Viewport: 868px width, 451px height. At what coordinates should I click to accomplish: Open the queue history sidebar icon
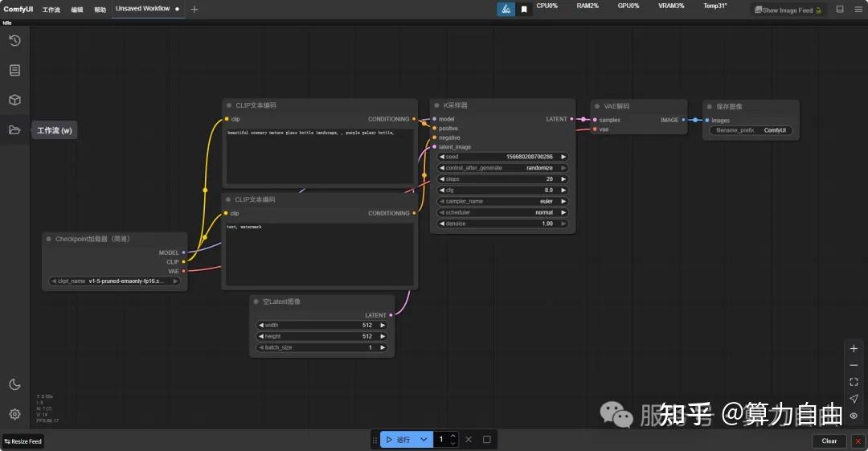15,40
